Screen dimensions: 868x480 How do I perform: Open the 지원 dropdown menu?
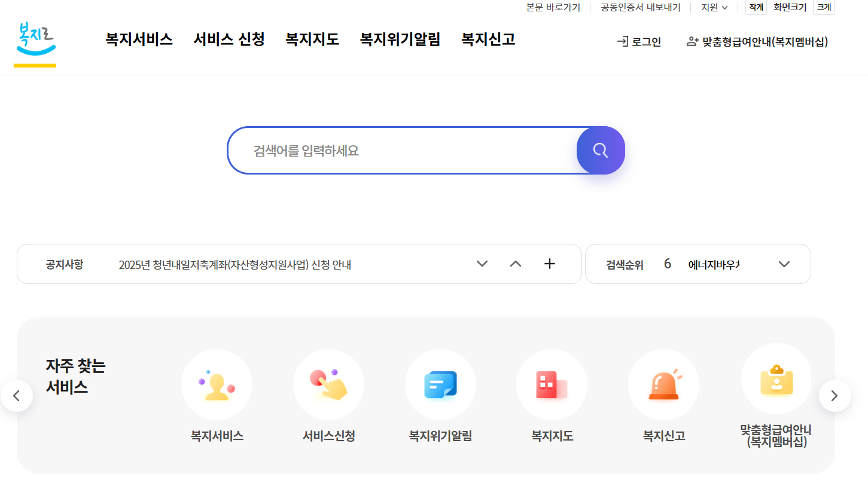(x=713, y=7)
